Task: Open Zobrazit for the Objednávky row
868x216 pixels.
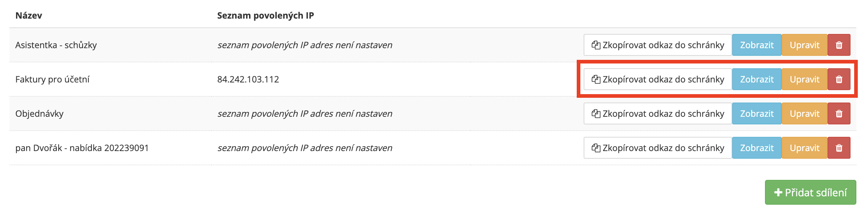Action: [x=757, y=113]
